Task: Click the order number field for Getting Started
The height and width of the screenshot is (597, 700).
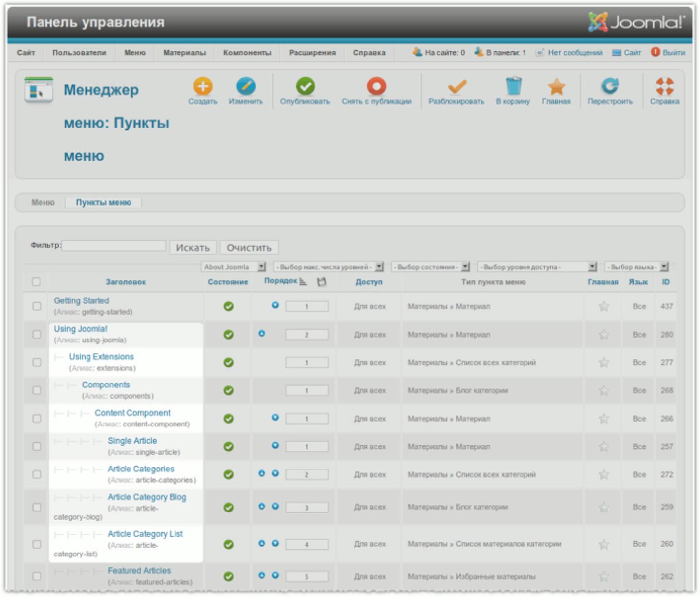Action: pyautogui.click(x=306, y=306)
